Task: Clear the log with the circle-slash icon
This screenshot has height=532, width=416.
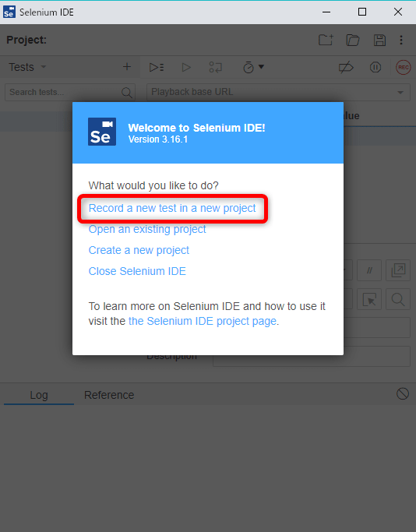Action: pyautogui.click(x=403, y=394)
